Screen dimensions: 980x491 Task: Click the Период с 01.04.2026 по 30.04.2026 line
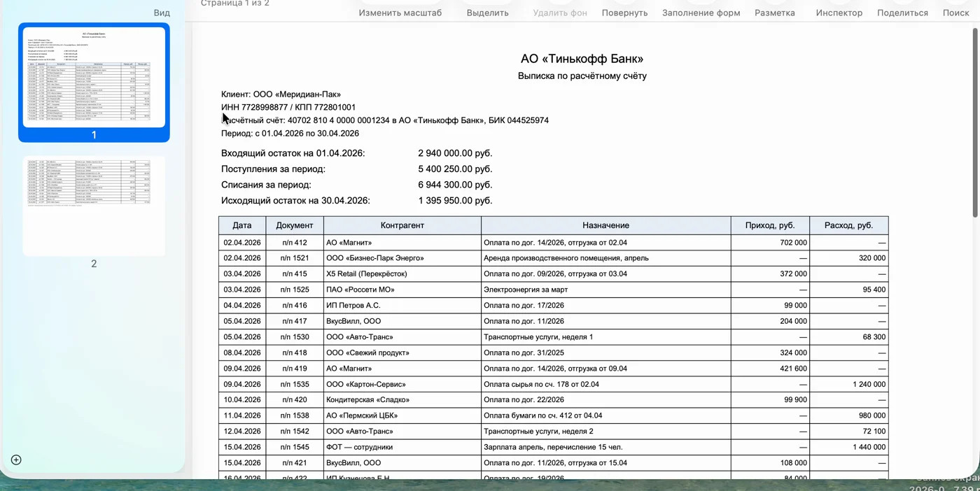[290, 133]
